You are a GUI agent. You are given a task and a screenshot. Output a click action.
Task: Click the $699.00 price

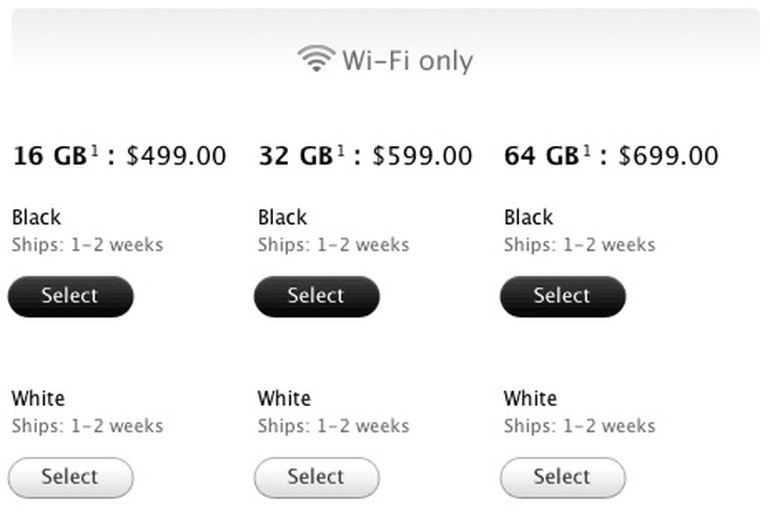[668, 156]
